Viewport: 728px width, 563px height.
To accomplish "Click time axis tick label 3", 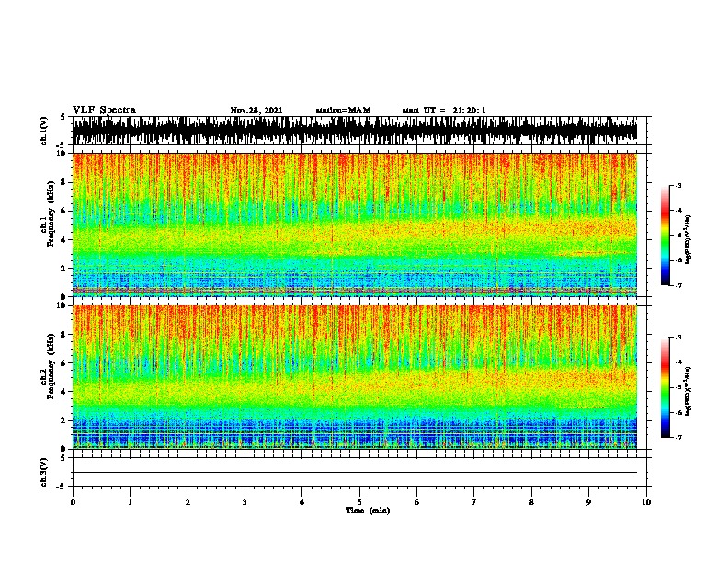I will click(x=245, y=502).
